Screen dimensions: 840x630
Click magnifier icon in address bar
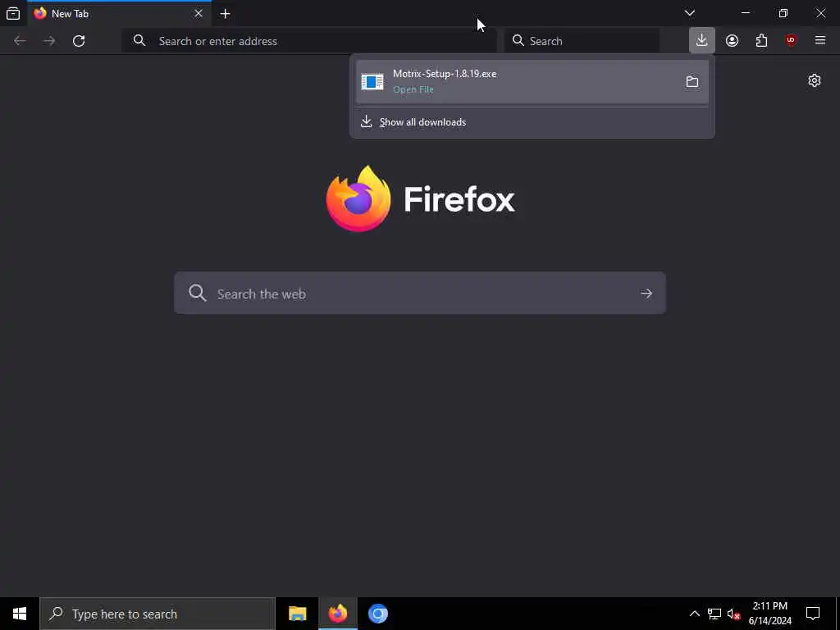click(x=139, y=41)
